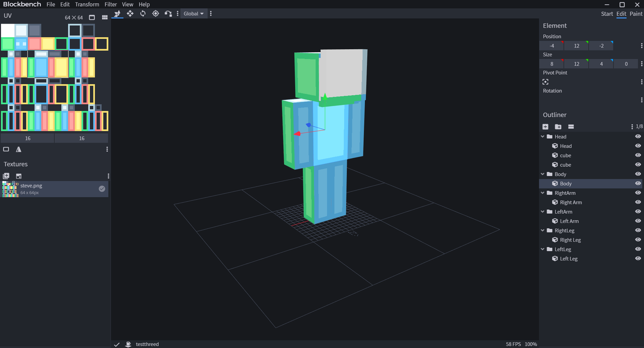Toggle visibility of the LeftLeg group
This screenshot has width=644, height=348.
638,249
